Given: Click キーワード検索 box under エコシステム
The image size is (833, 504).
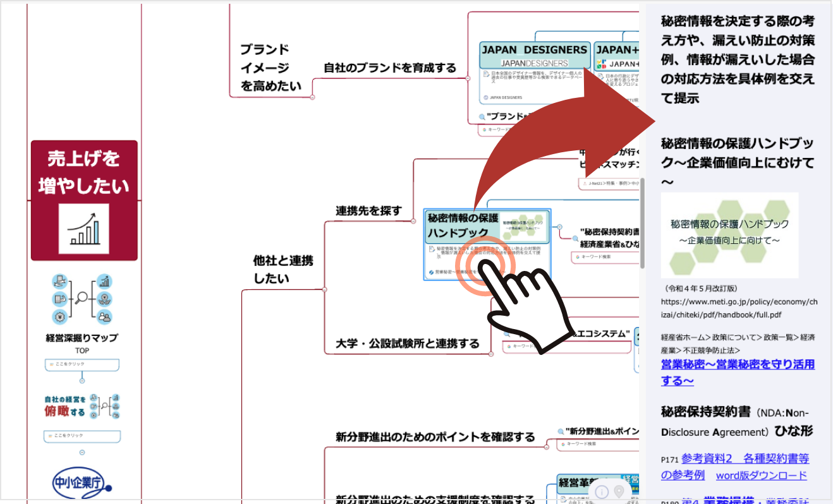Looking at the screenshot, I should coord(567,346).
